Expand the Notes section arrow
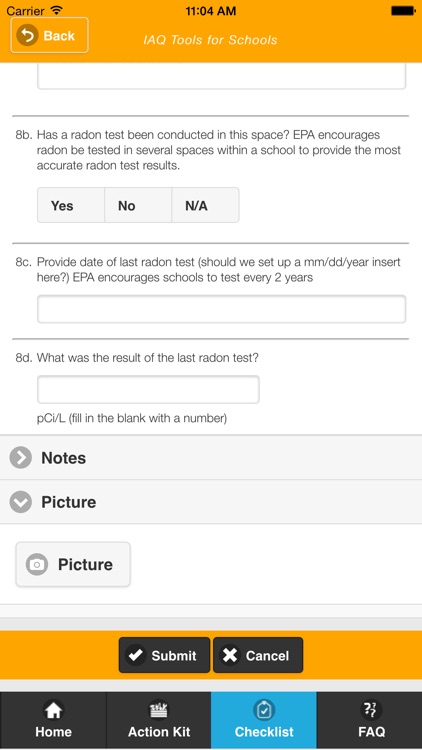The width and height of the screenshot is (422, 750). [x=21, y=458]
